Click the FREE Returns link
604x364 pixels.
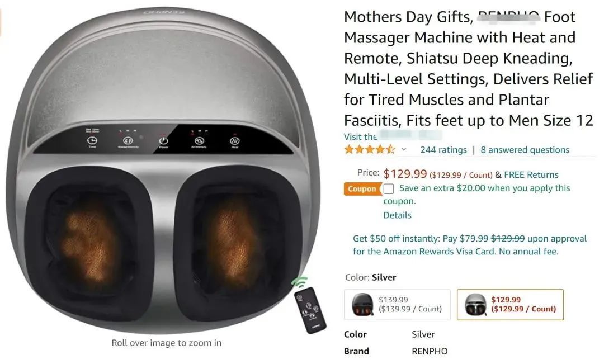coord(531,175)
